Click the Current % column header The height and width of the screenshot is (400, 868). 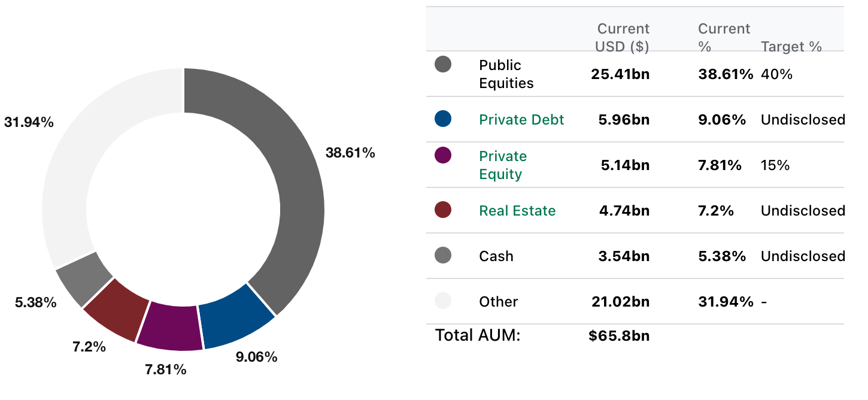pos(724,37)
